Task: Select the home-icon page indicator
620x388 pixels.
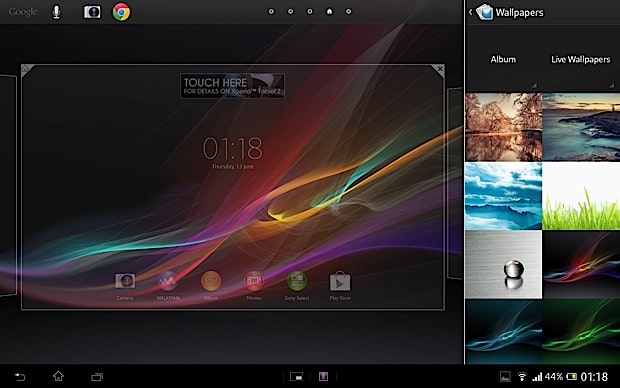Action: [x=329, y=11]
